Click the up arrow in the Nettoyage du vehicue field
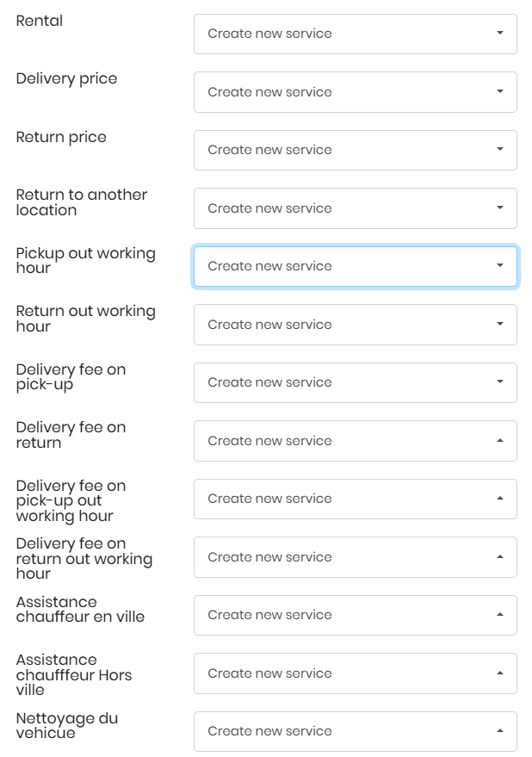The height and width of the screenshot is (757, 532). (x=500, y=731)
